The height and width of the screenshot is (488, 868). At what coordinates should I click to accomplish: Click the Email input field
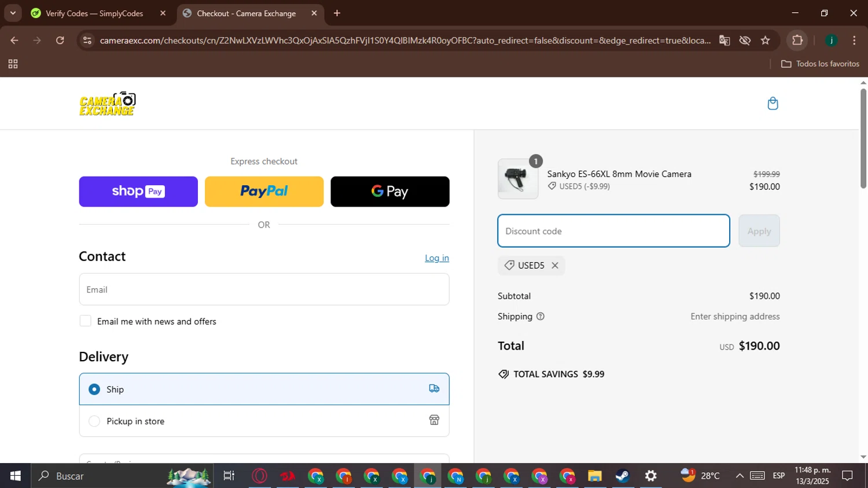tap(264, 289)
